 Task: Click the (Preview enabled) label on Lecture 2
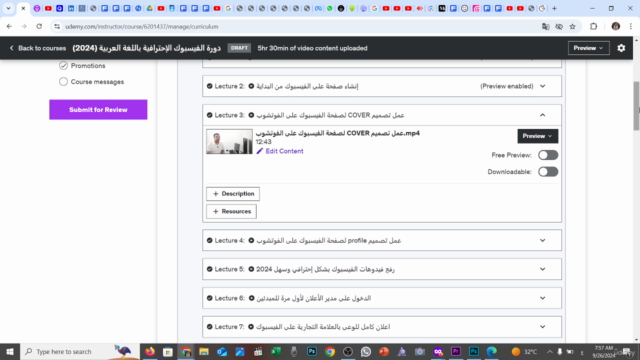point(507,86)
